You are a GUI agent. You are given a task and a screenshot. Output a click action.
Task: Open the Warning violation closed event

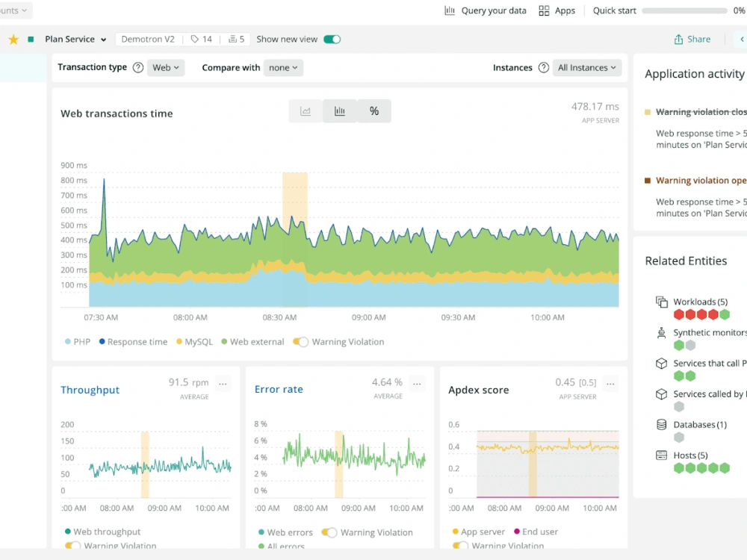701,112
